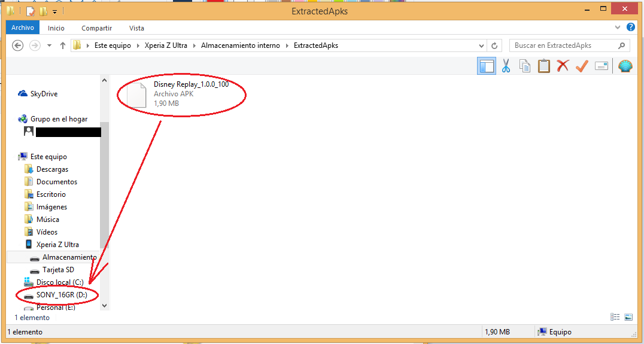This screenshot has width=644, height=344.
Task: Open the Archivo menu
Action: [x=23, y=28]
